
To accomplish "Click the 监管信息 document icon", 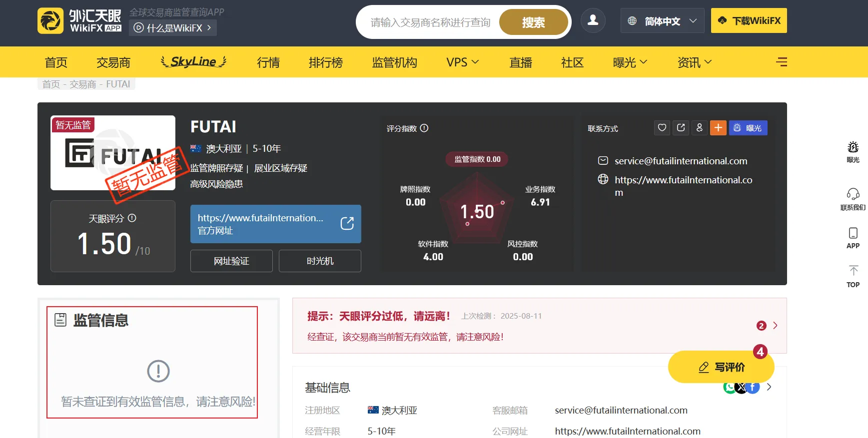I will click(60, 320).
